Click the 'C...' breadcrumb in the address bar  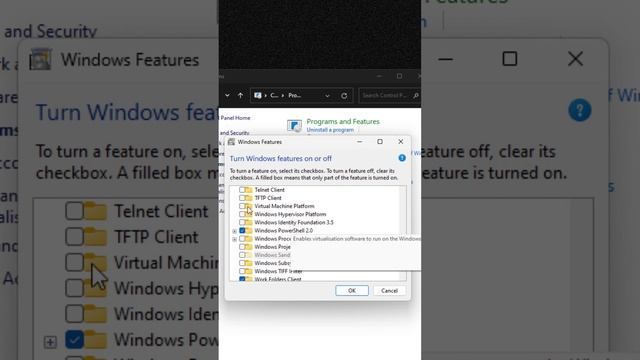coord(274,95)
